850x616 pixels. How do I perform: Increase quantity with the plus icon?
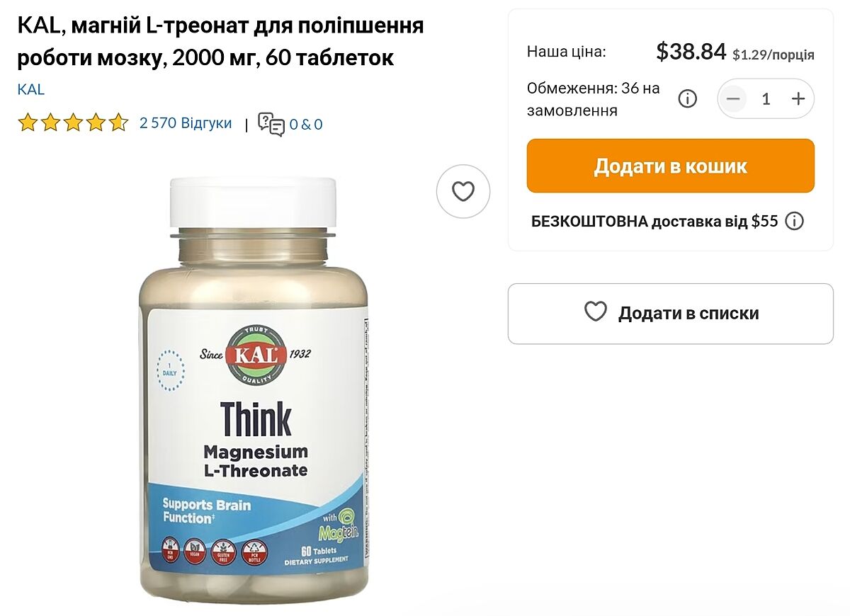[798, 98]
